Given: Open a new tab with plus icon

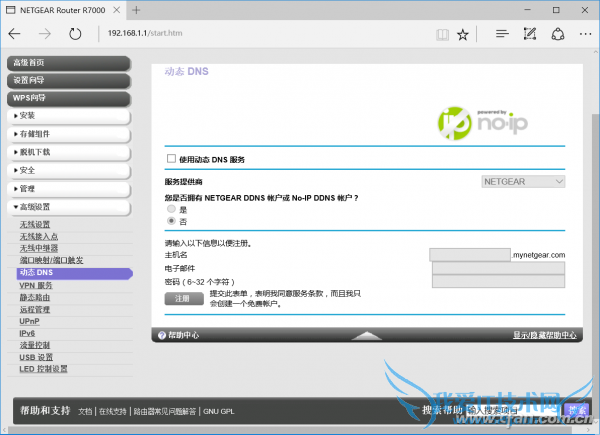Looking at the screenshot, I should pos(136,10).
